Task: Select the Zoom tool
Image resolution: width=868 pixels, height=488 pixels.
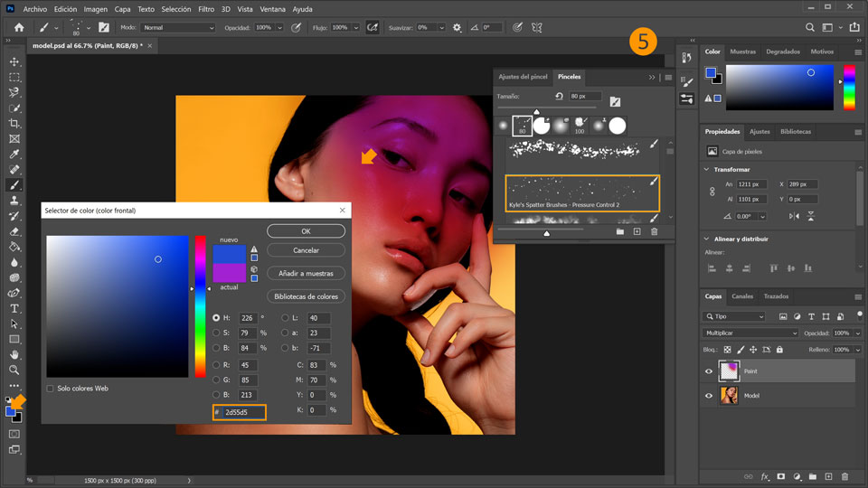Action: click(x=14, y=370)
